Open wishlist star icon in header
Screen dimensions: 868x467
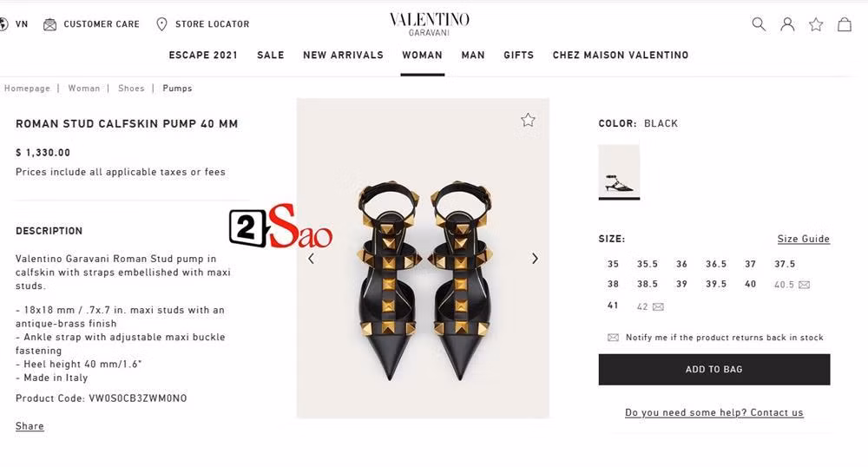[816, 24]
